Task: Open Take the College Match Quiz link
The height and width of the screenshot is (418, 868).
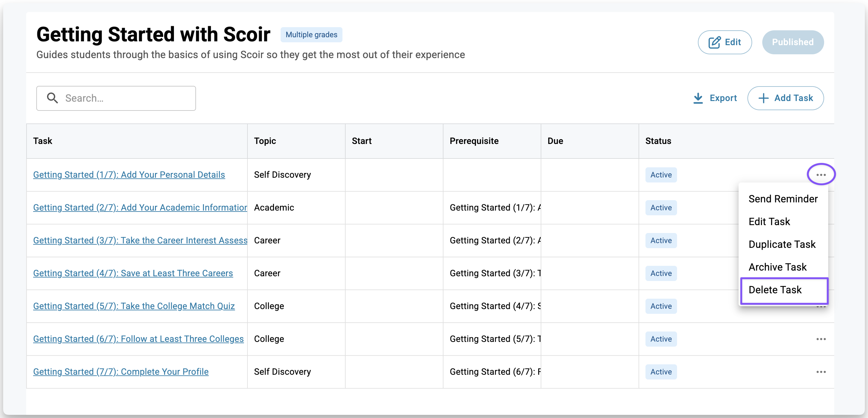Action: [x=134, y=306]
